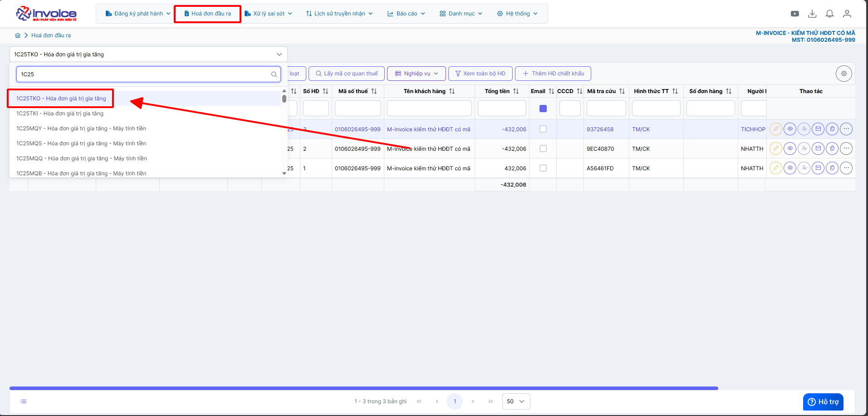Viewport: 868px width, 416px height.
Task: Click copy icon for invoice A56461FD
Action: pyautogui.click(x=832, y=168)
